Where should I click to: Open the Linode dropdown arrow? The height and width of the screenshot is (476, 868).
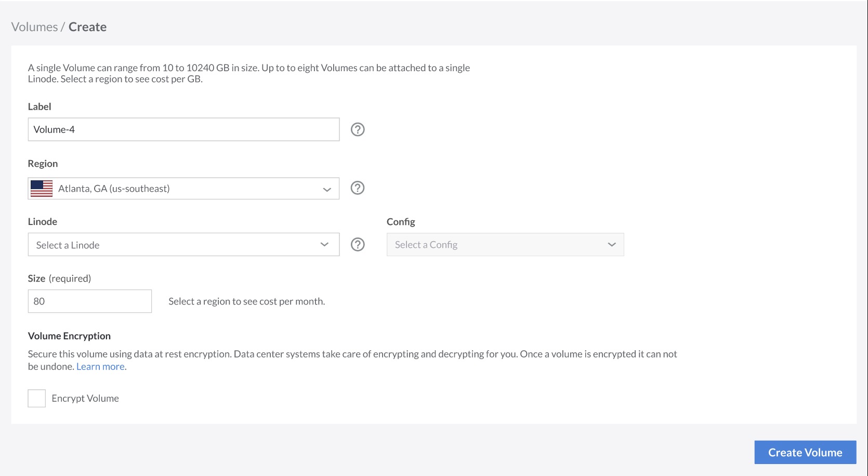pos(324,245)
